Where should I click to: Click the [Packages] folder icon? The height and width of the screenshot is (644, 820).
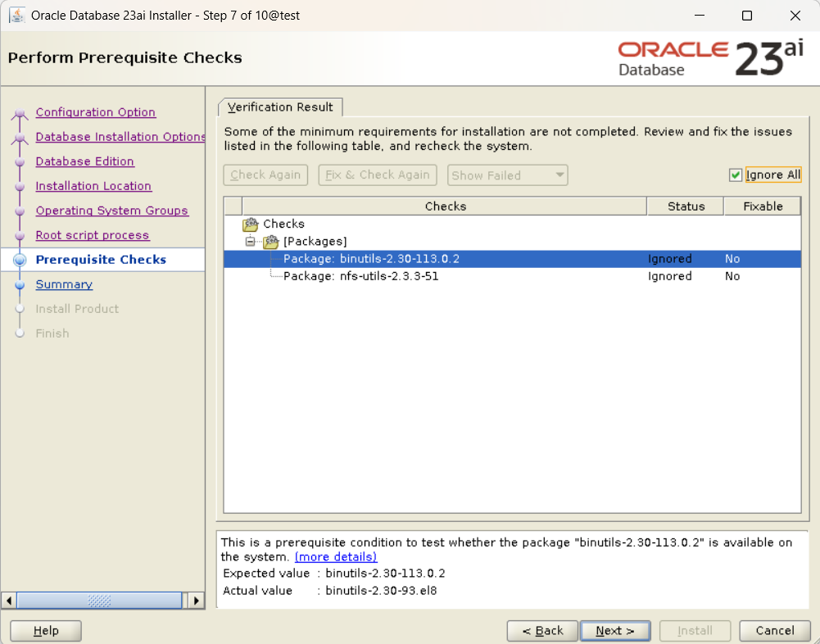tap(271, 242)
